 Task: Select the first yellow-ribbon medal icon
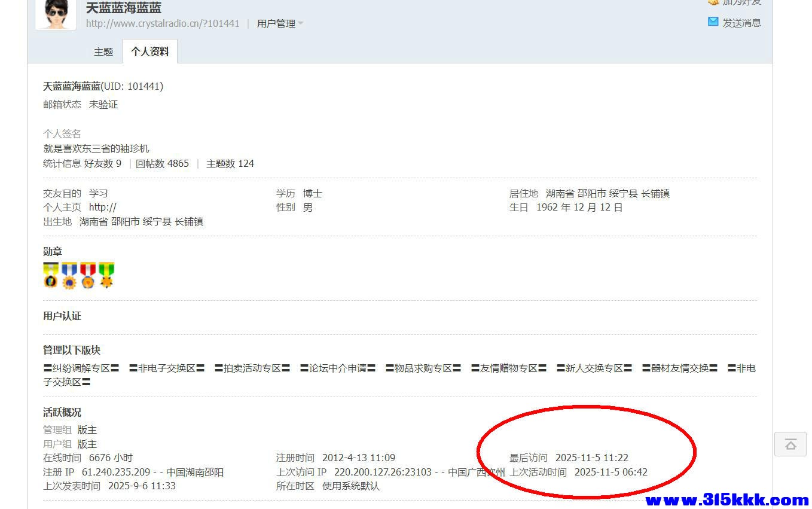51,275
